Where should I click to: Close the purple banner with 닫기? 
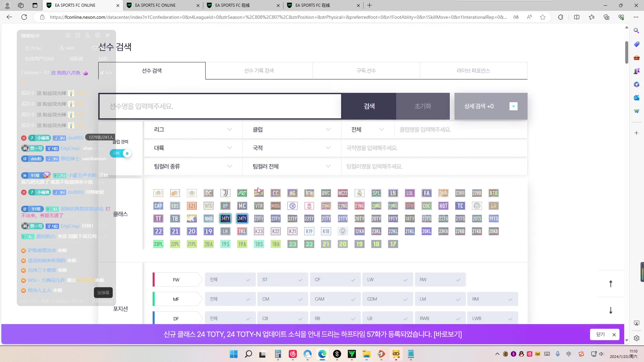[605, 335]
